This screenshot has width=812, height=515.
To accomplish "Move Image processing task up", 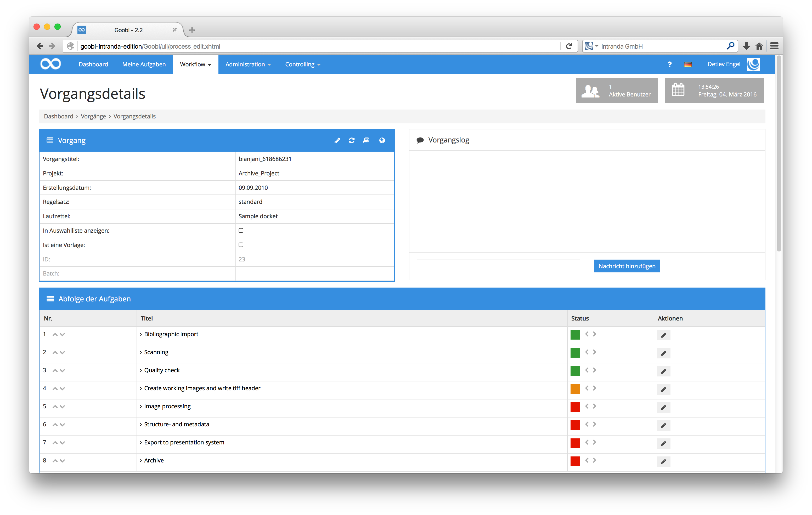I will 55,407.
